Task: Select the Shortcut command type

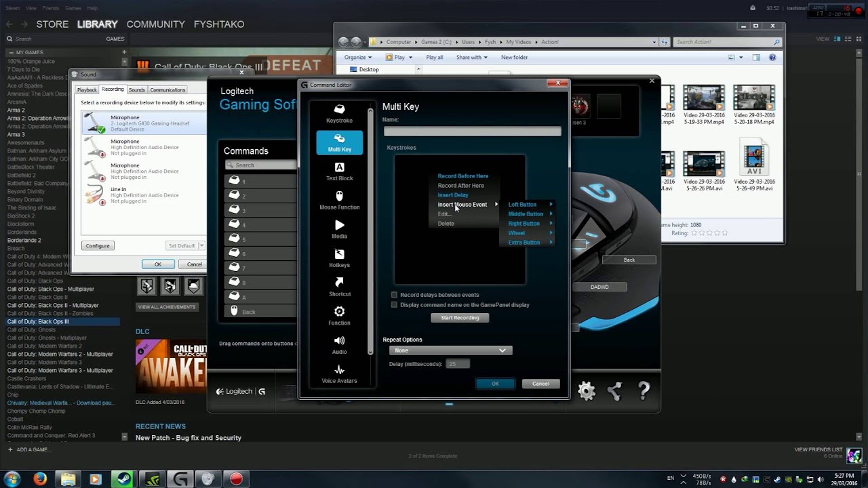Action: (x=339, y=287)
